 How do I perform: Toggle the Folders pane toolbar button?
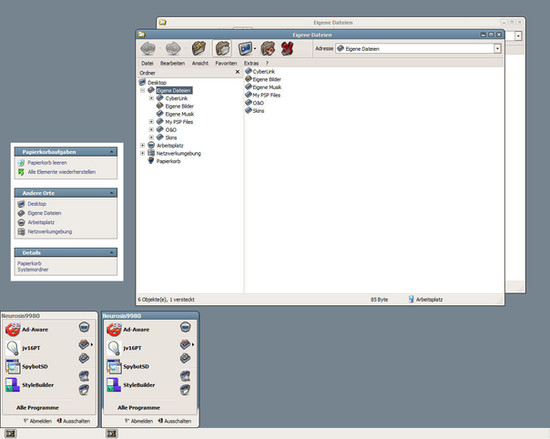[222, 48]
